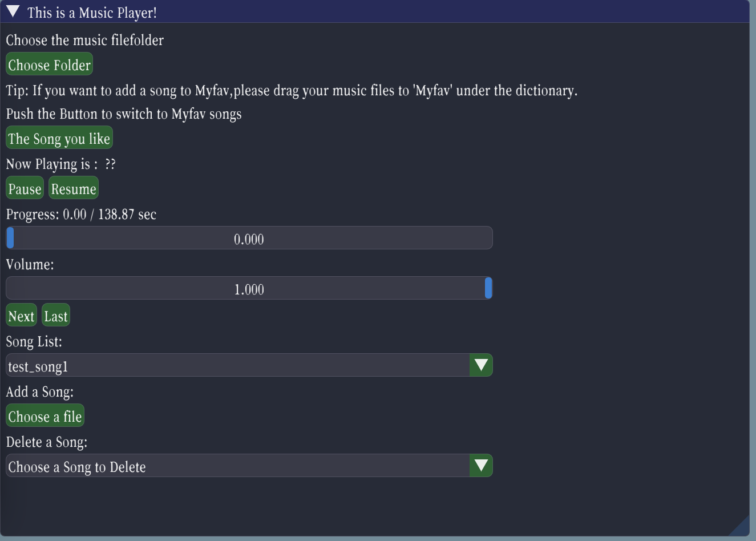This screenshot has width=756, height=541.
Task: Skip to the Next song
Action: 21,316
